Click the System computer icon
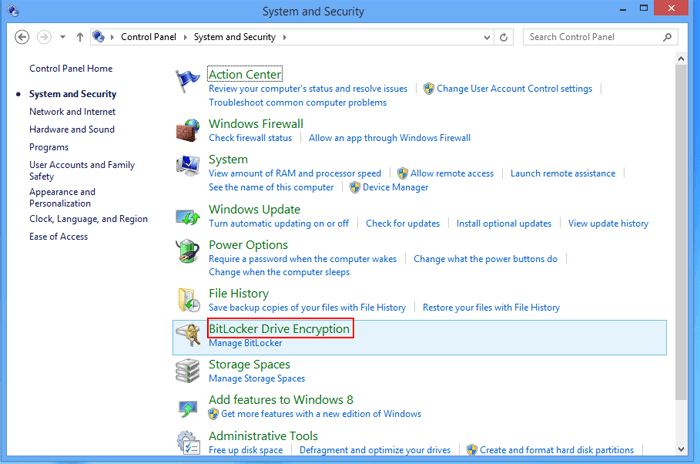This screenshot has width=700, height=464. tap(188, 166)
